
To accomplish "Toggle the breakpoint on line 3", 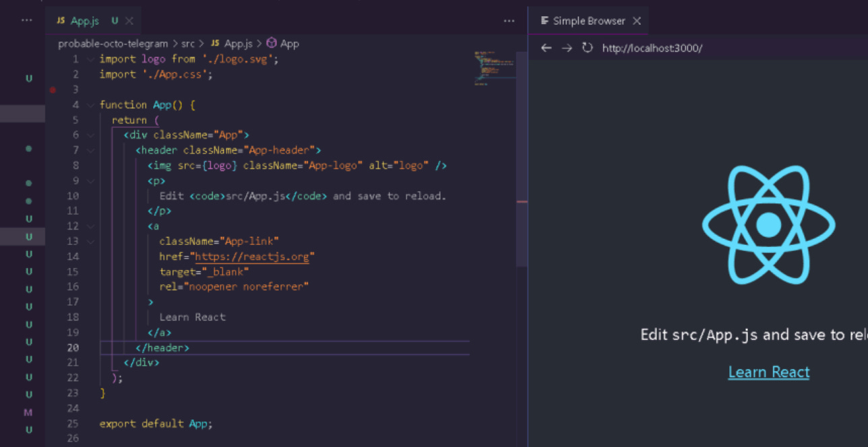I will coord(53,90).
